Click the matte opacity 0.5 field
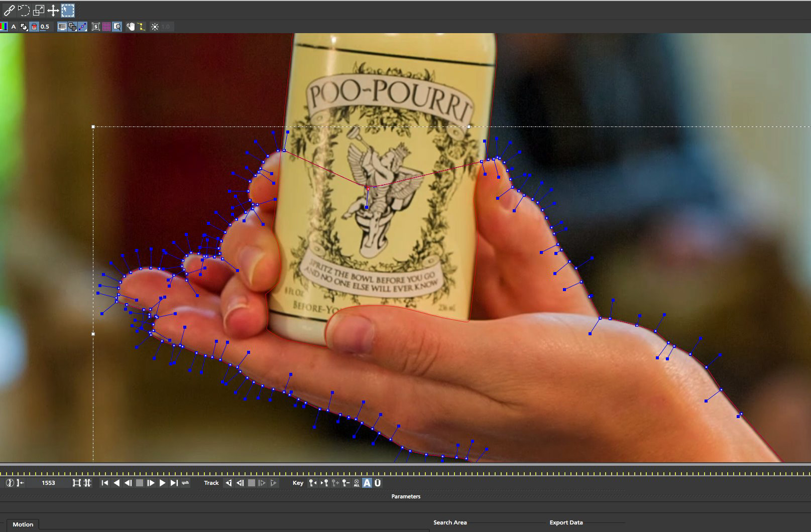Image resolution: width=811 pixels, height=532 pixels. coord(45,27)
